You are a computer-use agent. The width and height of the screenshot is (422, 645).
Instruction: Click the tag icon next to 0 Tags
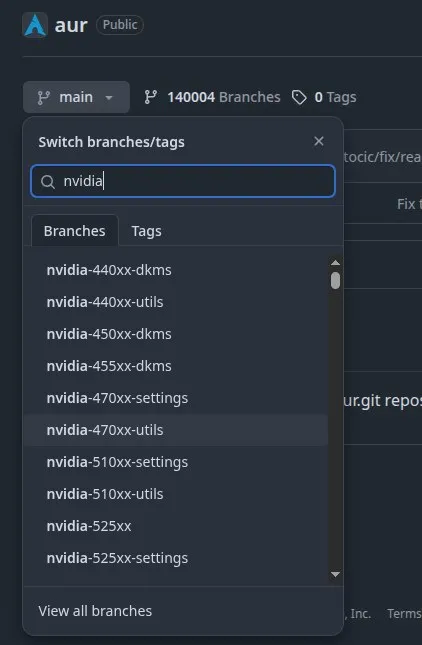point(299,97)
